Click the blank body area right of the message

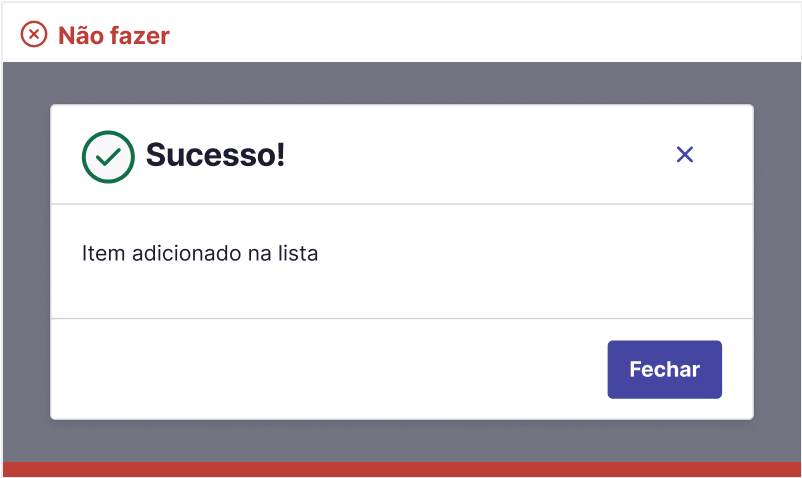(534, 261)
